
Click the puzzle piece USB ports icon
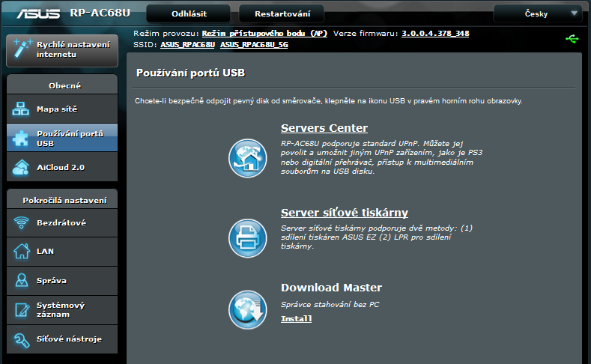point(21,138)
